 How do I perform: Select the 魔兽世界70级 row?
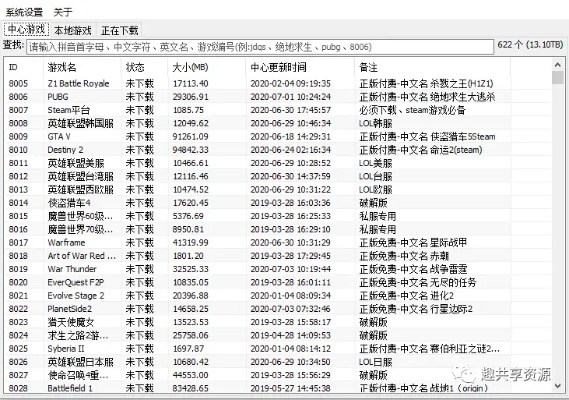tap(278, 229)
